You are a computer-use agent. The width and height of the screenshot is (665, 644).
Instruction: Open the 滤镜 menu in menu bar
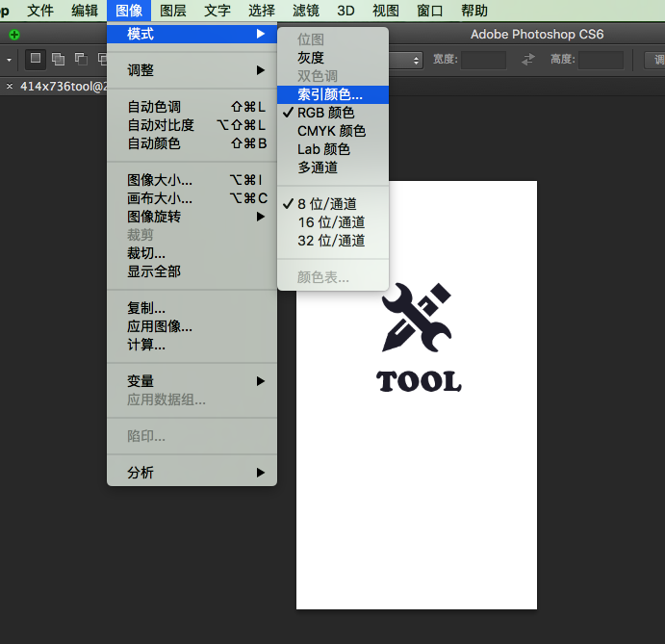(x=306, y=11)
